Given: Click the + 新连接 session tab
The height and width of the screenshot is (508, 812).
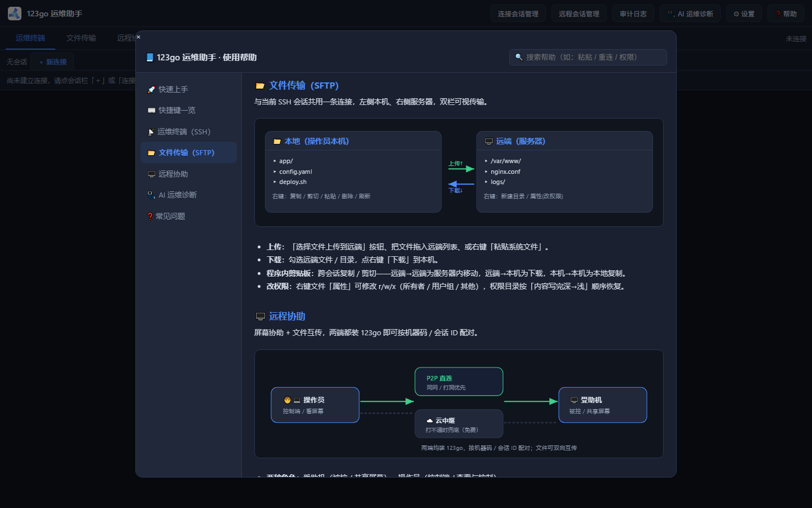Looking at the screenshot, I should pyautogui.click(x=52, y=62).
